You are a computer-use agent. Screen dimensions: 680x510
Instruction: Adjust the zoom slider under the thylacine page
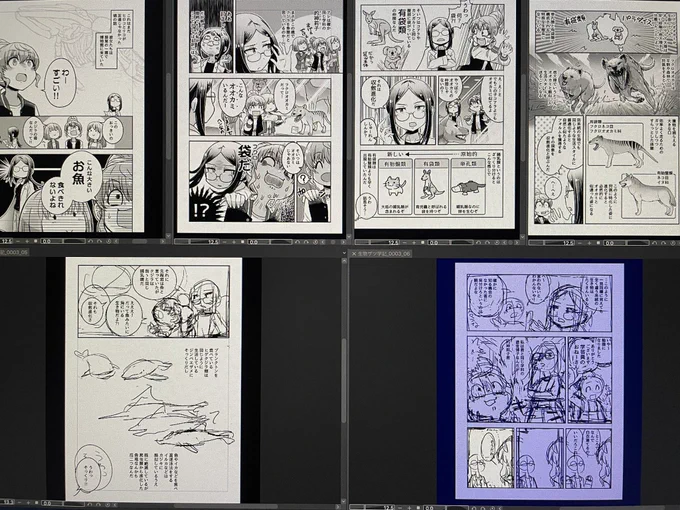click(x=552, y=243)
